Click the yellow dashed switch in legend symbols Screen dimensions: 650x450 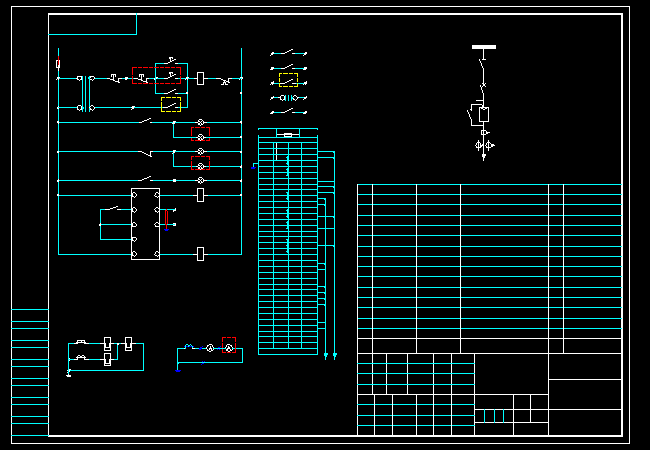click(289, 80)
